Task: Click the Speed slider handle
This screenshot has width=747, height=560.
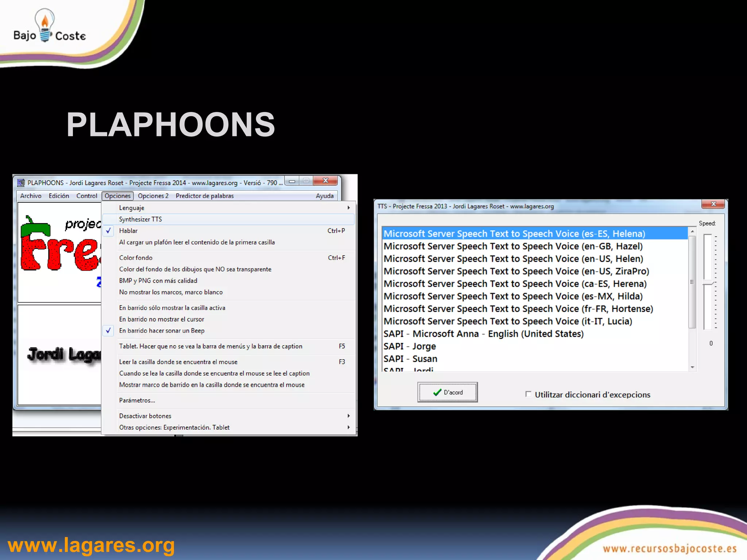Action: [x=708, y=283]
